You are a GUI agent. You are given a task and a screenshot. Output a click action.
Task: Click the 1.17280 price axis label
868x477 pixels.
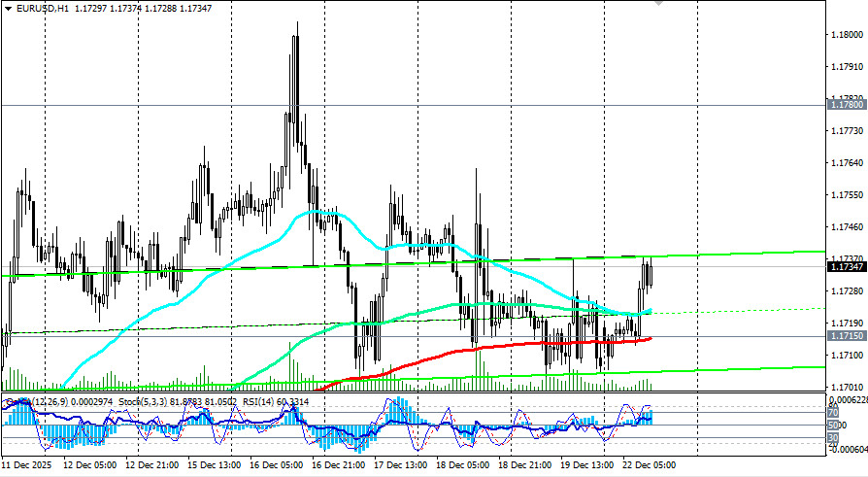point(847,290)
